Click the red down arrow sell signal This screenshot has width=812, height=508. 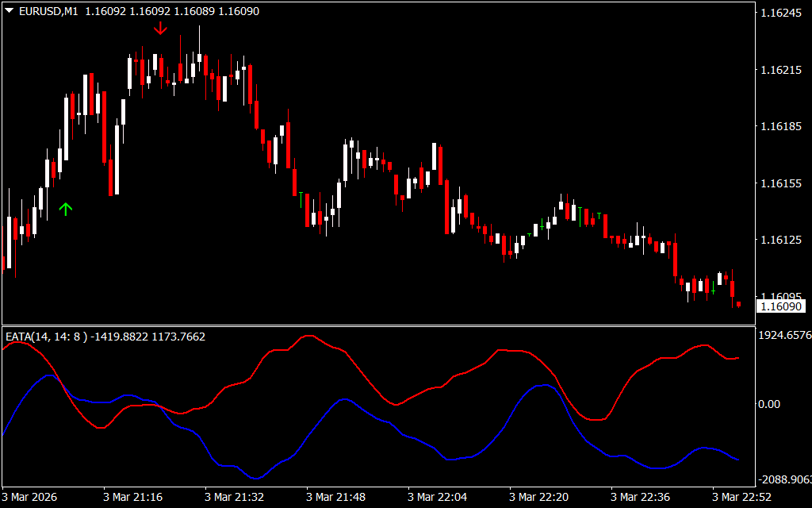click(x=161, y=29)
